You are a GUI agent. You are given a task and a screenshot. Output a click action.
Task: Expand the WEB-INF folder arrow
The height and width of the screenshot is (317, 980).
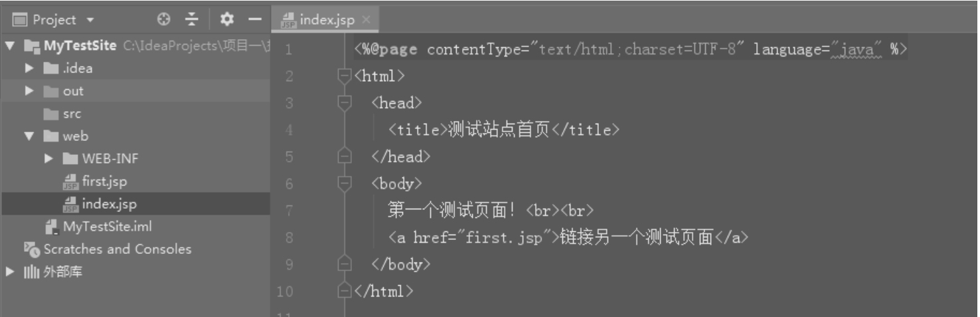(49, 159)
